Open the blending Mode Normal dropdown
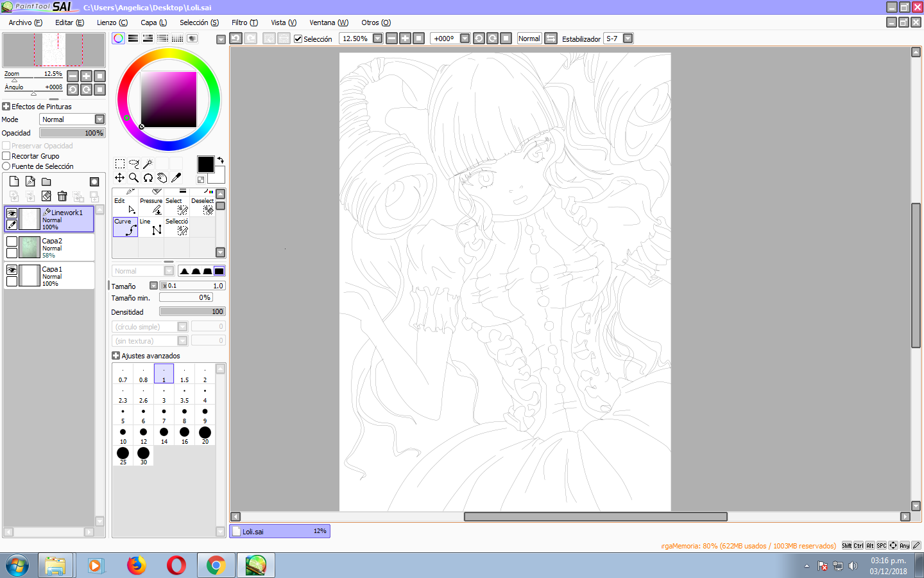This screenshot has width=924, height=578. click(x=73, y=119)
